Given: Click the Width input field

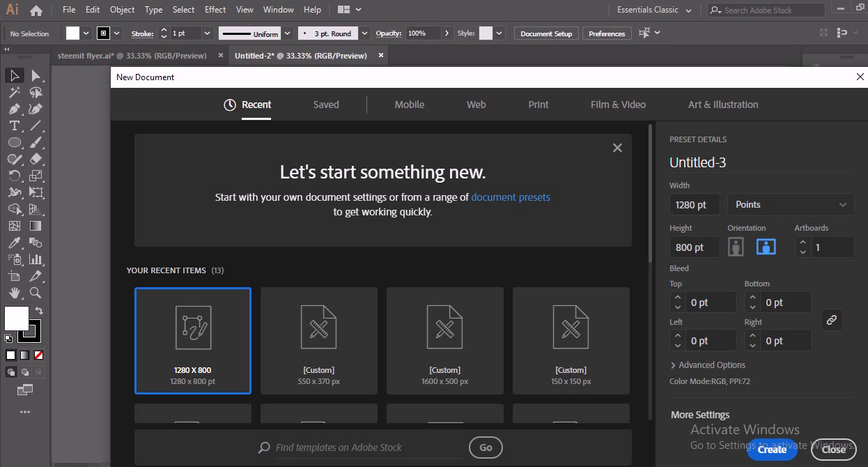Looking at the screenshot, I should [694, 205].
